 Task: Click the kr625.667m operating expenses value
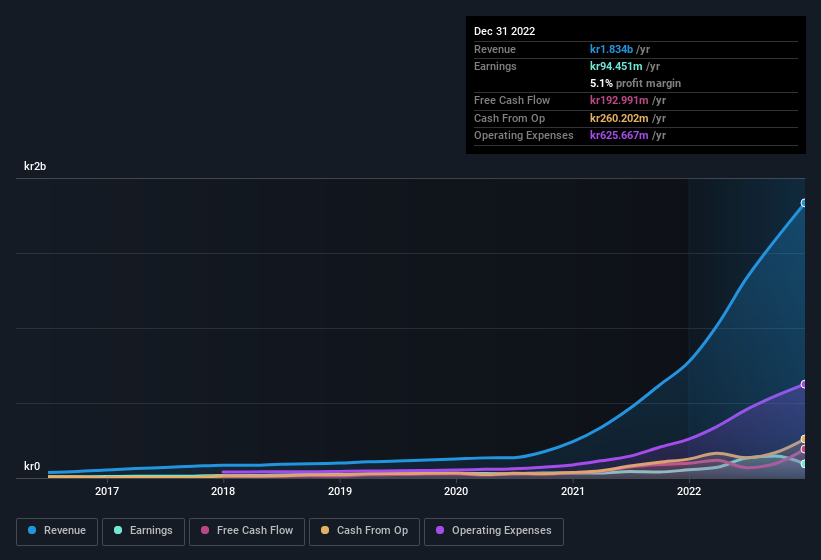(619, 135)
